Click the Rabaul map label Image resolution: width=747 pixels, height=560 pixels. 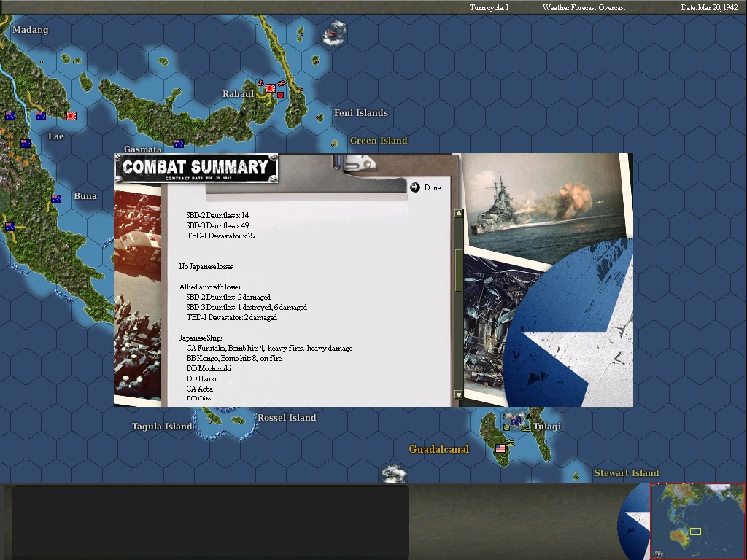pyautogui.click(x=239, y=94)
